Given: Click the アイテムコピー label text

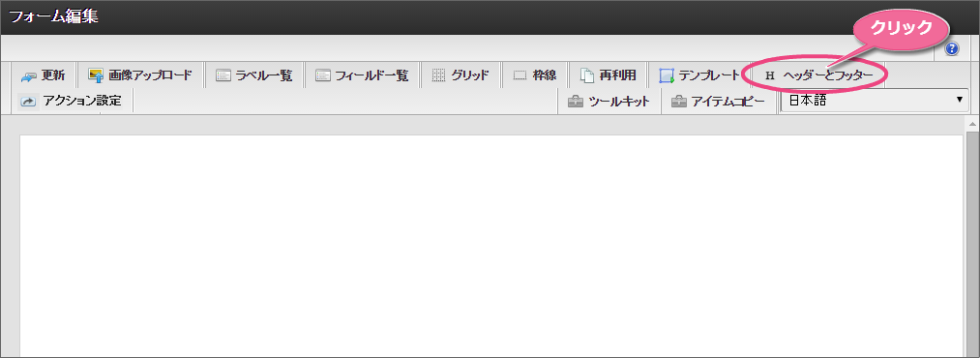Looking at the screenshot, I should [728, 102].
